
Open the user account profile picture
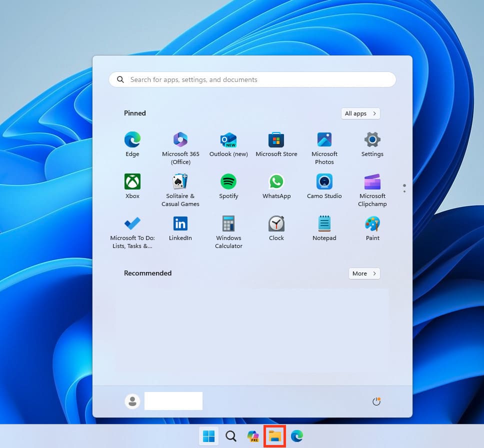(132, 401)
